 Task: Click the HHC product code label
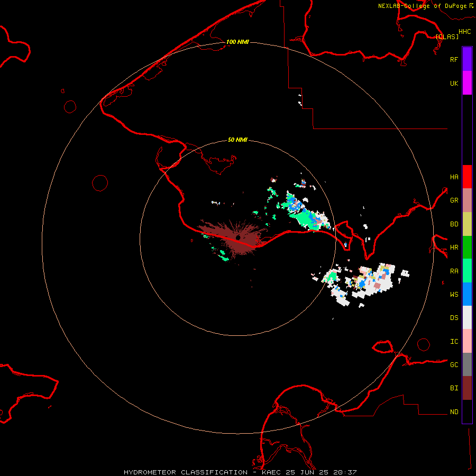465,32
